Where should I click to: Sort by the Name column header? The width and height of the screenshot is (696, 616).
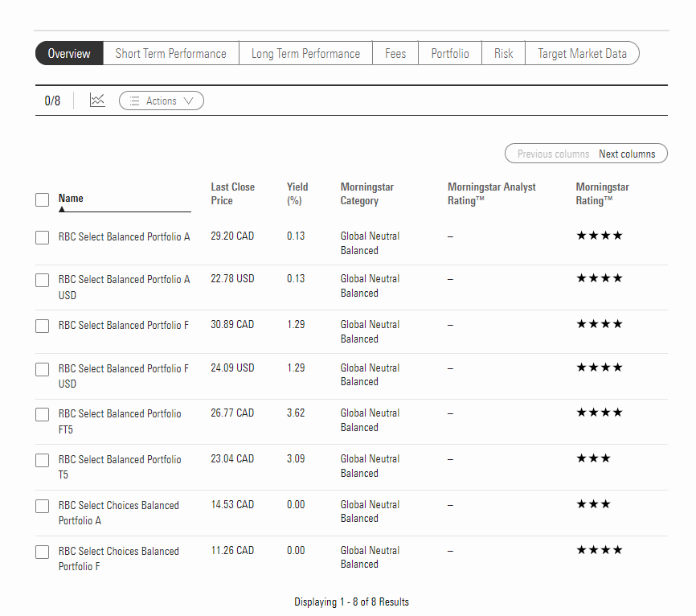coord(71,198)
